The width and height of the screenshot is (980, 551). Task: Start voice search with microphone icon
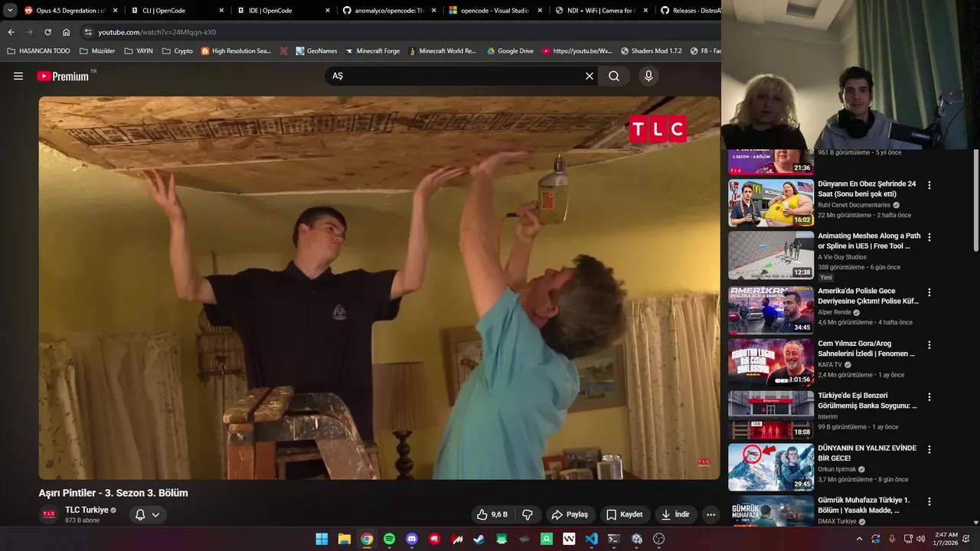(x=648, y=76)
